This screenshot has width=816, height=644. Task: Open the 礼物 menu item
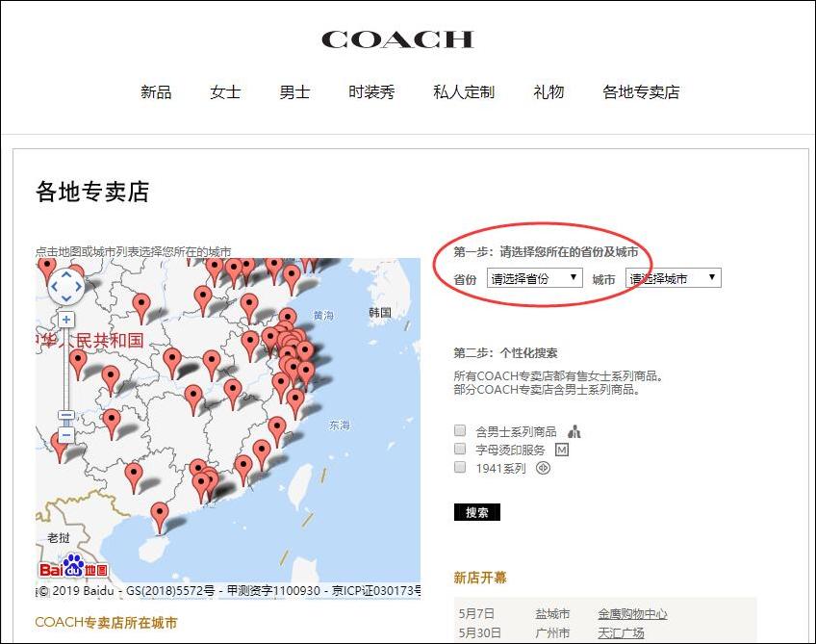coord(548,92)
